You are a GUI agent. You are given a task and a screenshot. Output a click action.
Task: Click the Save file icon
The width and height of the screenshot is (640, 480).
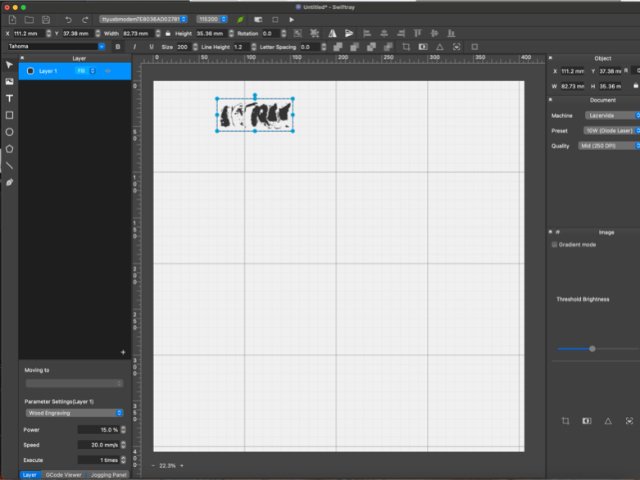(46, 19)
